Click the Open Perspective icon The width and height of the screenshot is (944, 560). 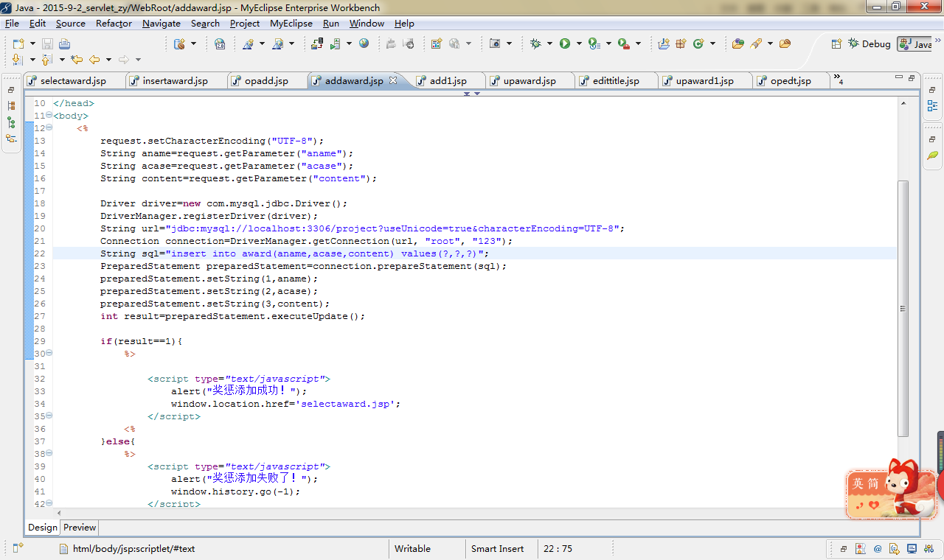point(836,44)
